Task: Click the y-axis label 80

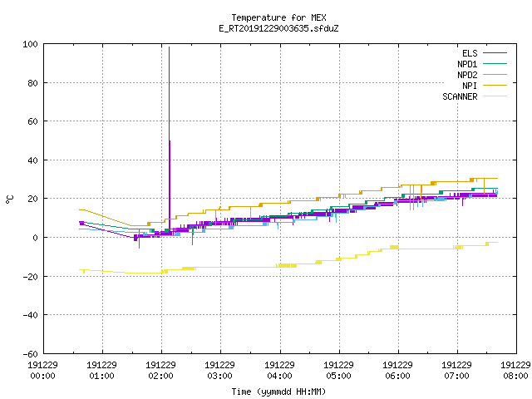Action: 32,83
